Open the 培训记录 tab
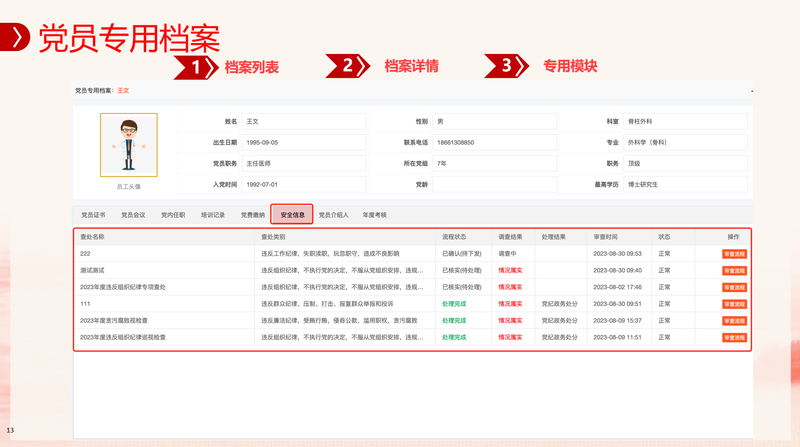800x447 pixels. pos(213,215)
